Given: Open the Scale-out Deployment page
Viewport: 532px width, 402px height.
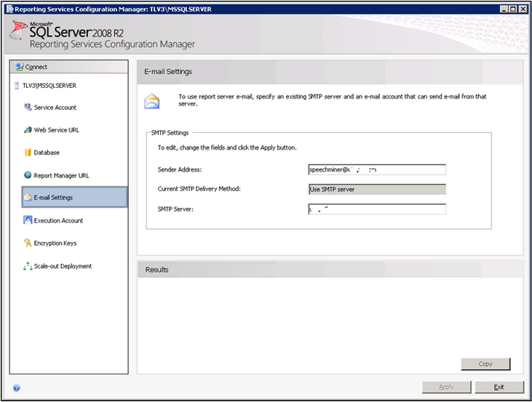Looking at the screenshot, I should coord(63,266).
